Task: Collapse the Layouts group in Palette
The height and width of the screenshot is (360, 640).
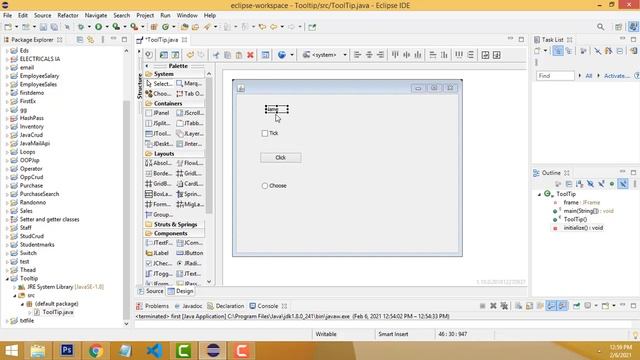Action: pyautogui.click(x=174, y=153)
